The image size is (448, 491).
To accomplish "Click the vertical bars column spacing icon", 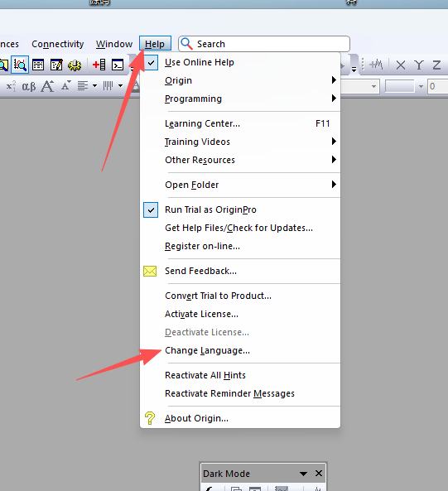I will (108, 86).
